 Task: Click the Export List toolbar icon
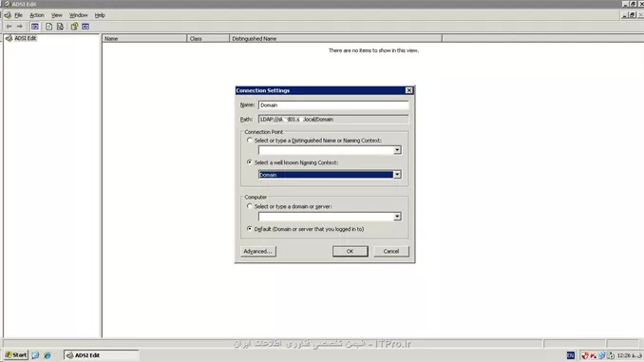[x=60, y=27]
